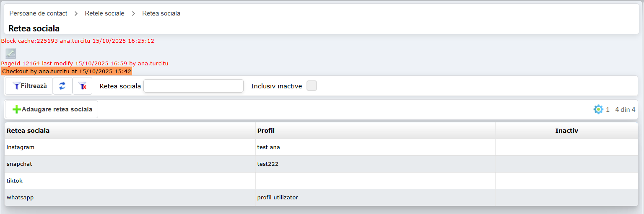Click the Retea sociala breadcrumb item

pos(161,13)
